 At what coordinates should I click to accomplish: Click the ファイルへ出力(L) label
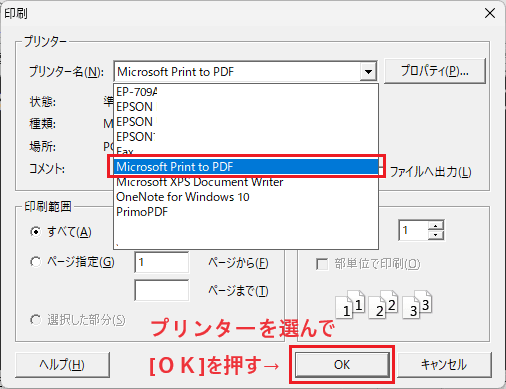pyautogui.click(x=430, y=172)
